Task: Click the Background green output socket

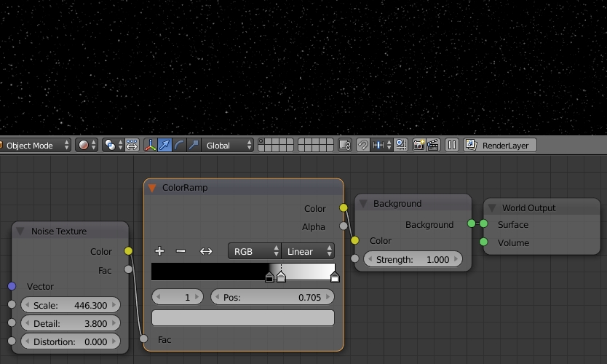Action: [x=472, y=223]
